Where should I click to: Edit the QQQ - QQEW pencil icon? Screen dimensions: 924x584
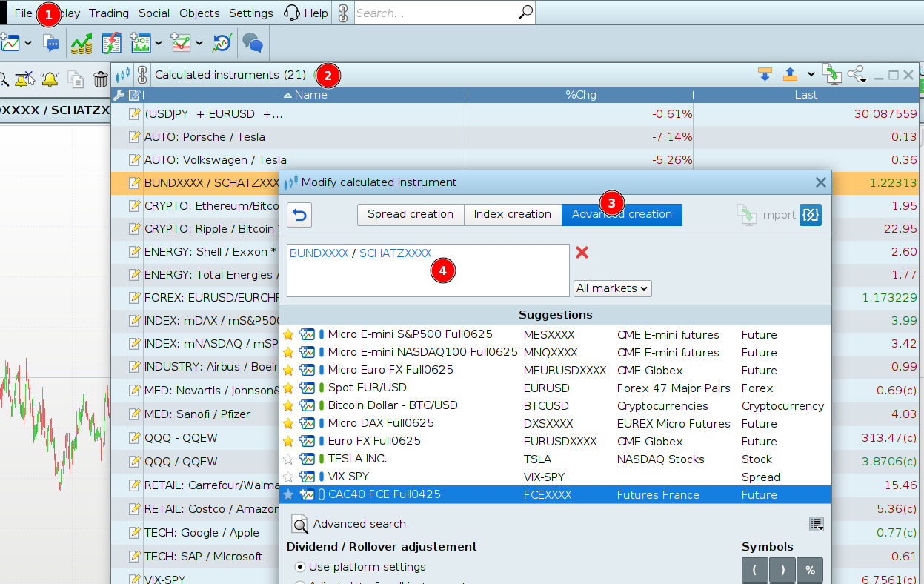coord(135,438)
